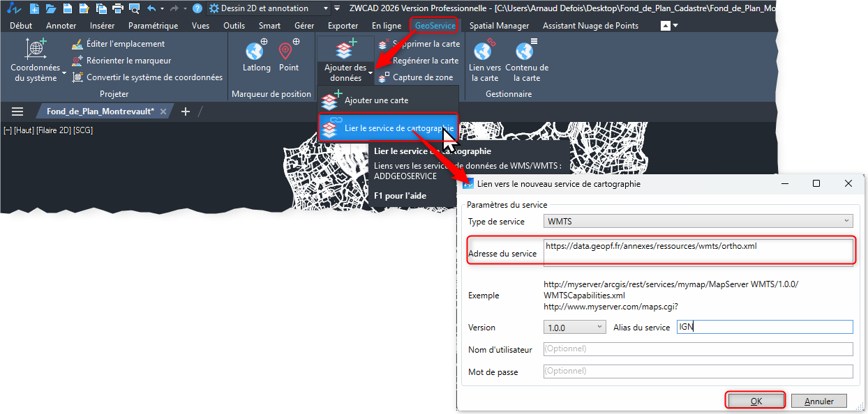
Task: Expand the Ajouter des données menu arrow
Action: click(372, 72)
